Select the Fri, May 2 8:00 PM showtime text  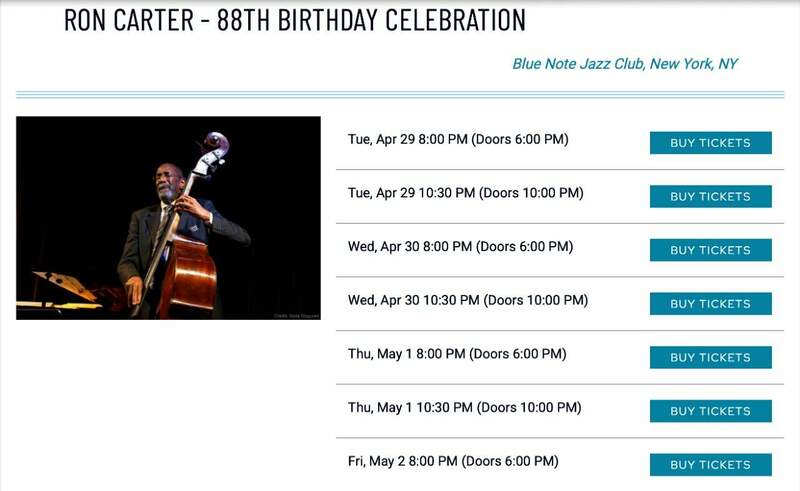coord(452,461)
